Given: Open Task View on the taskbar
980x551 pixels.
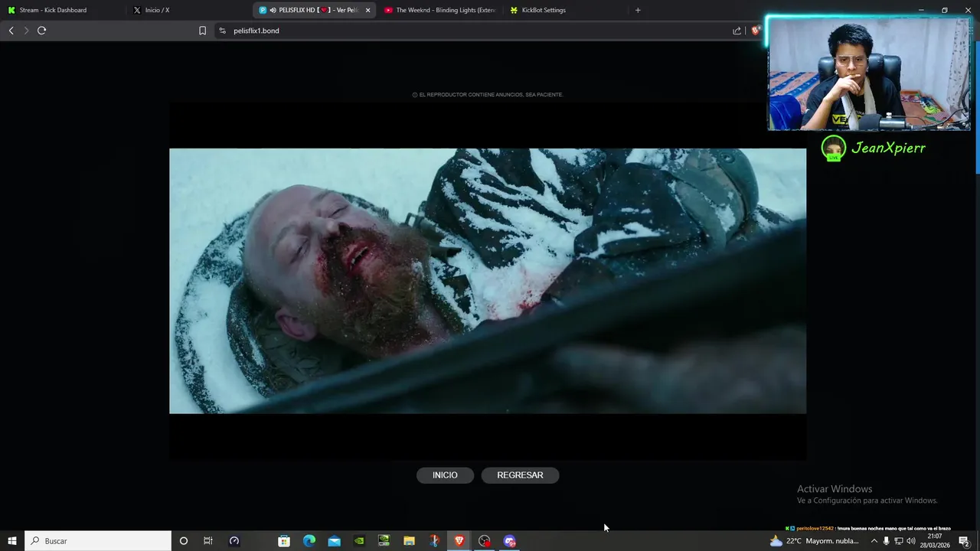Looking at the screenshot, I should tap(207, 541).
